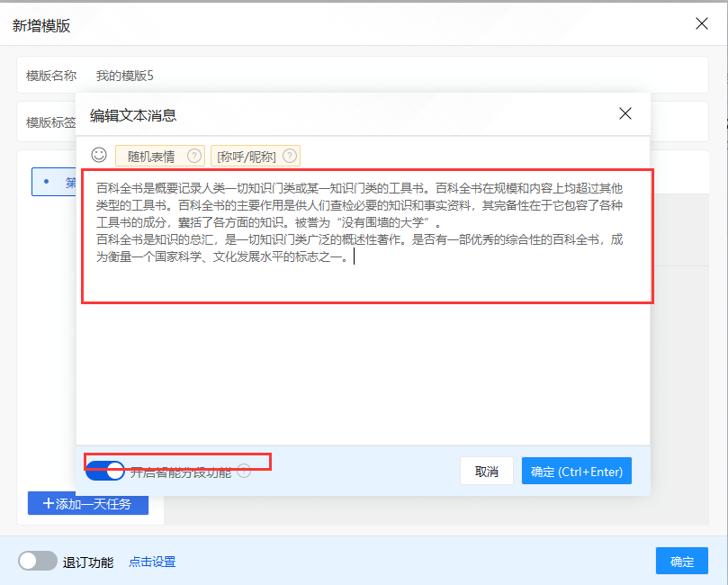Click the 开启智能分段功能 label text
This screenshot has height=585, width=728.
(181, 472)
